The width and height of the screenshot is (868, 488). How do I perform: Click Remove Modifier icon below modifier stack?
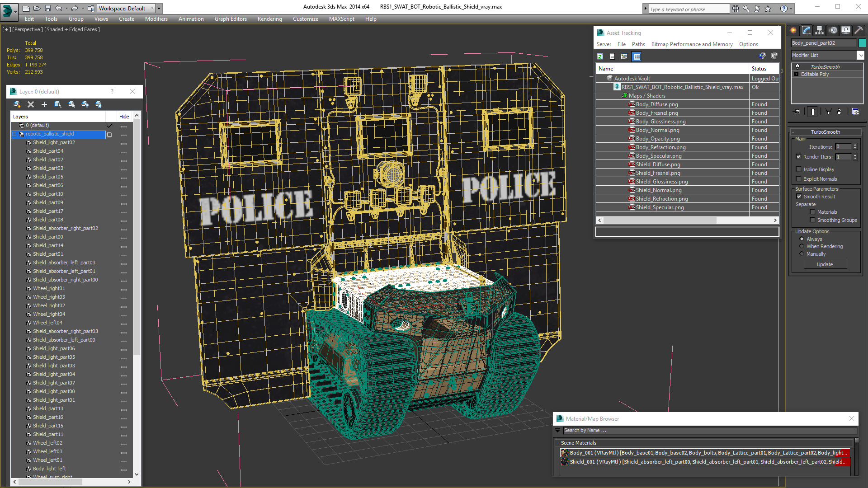click(x=840, y=111)
